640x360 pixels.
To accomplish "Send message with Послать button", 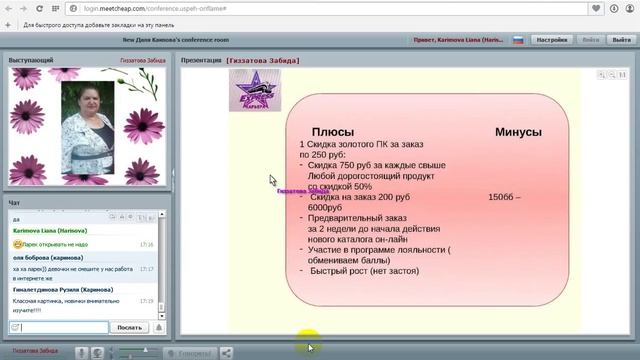I will (129, 327).
